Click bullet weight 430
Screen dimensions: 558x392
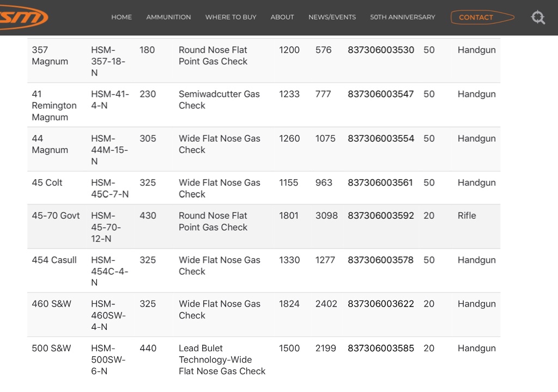tap(148, 216)
